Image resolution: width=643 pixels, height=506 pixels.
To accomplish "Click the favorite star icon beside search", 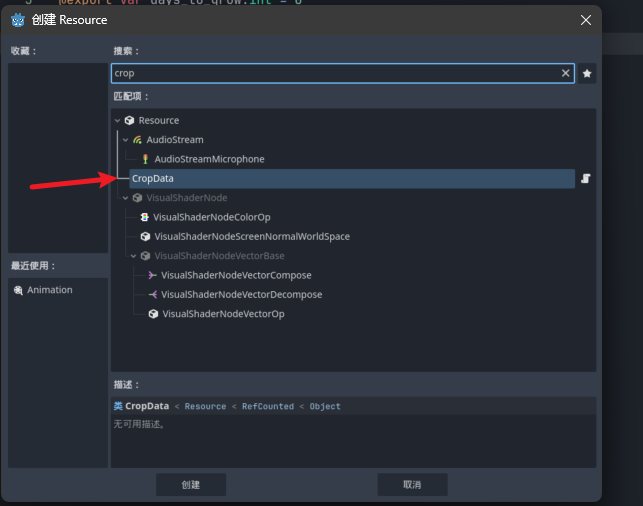I will [587, 73].
